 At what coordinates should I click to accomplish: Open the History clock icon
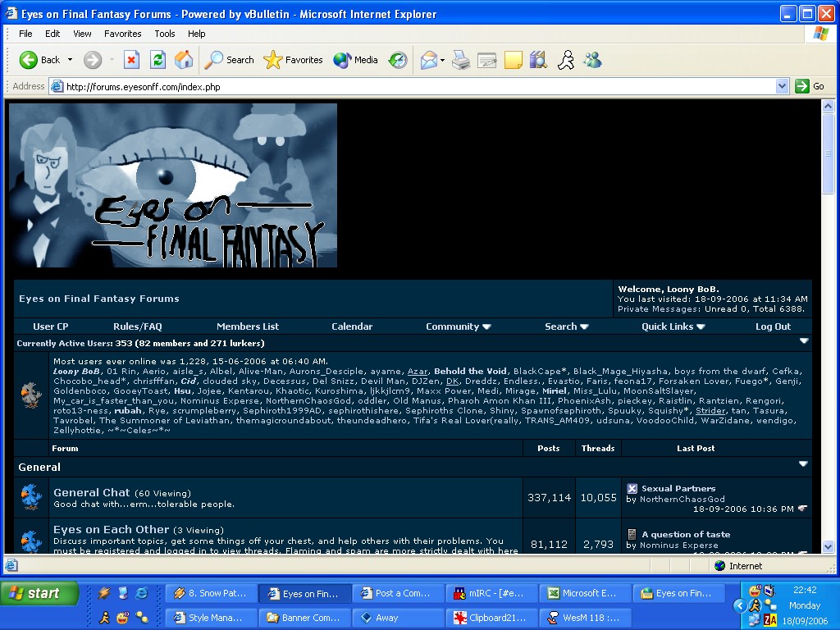click(398, 60)
